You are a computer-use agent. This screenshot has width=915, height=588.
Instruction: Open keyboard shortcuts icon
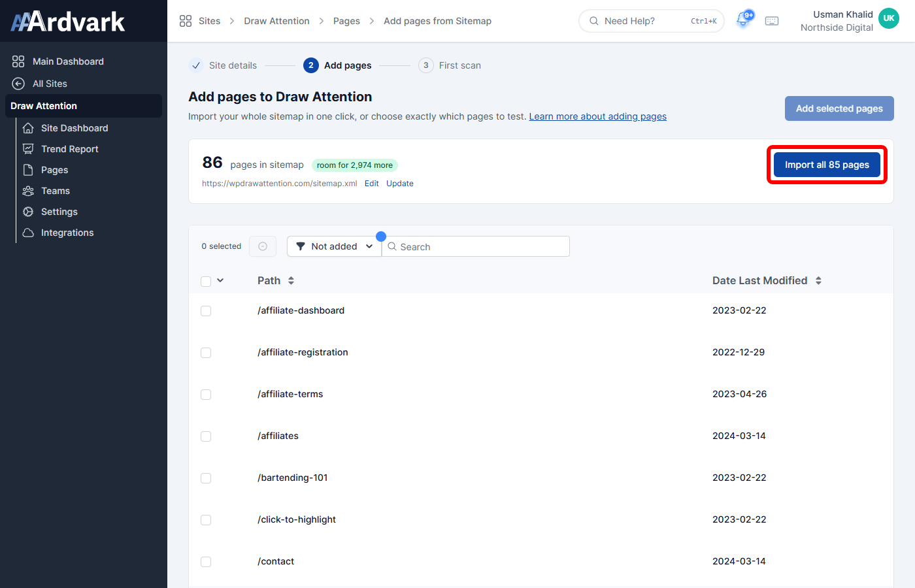772,21
